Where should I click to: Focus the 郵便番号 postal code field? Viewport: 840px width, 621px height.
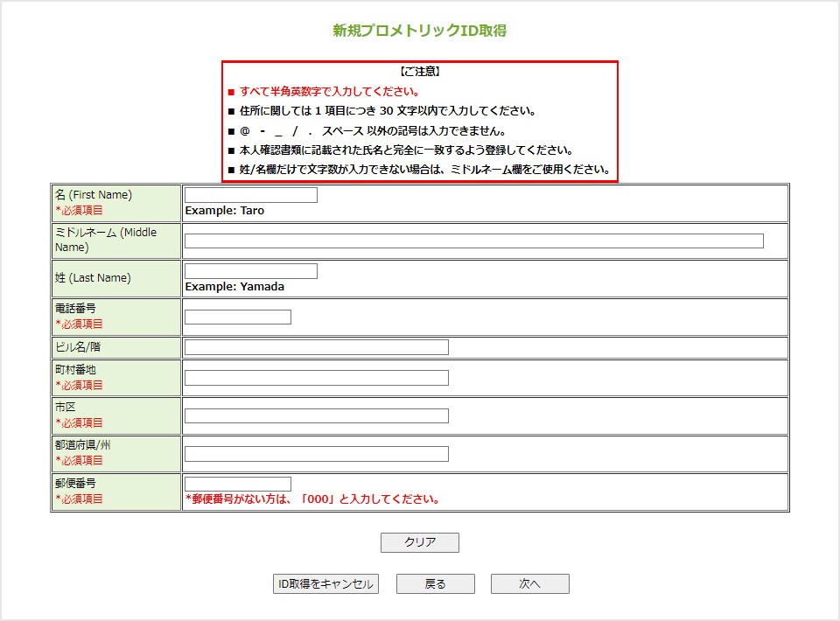(x=238, y=484)
